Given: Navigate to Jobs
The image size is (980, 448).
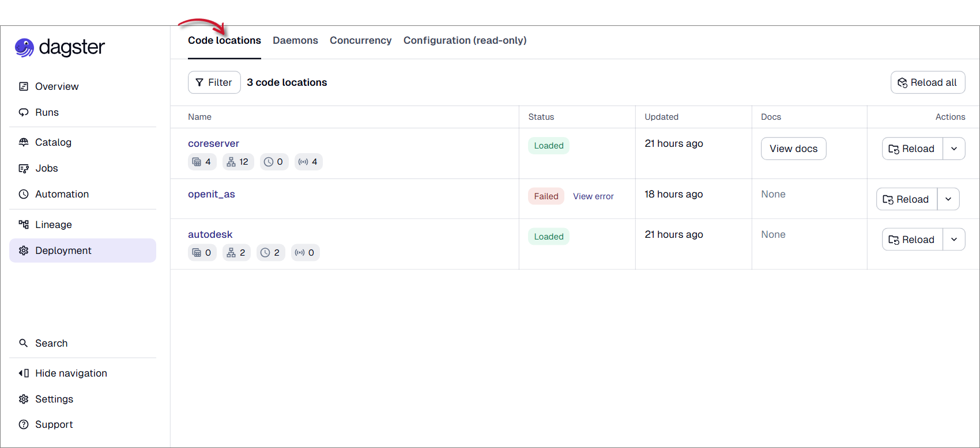Looking at the screenshot, I should click(82, 168).
